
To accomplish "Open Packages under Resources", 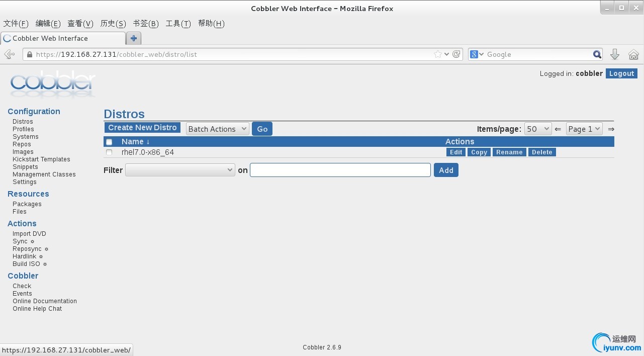I will (27, 204).
